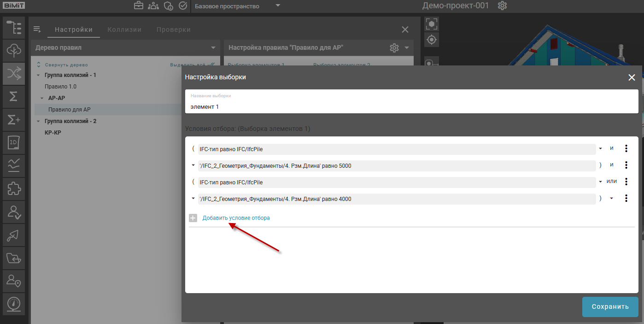Click the puzzle piece plugins icon
Viewport: 644px width, 324px height.
(x=14, y=189)
